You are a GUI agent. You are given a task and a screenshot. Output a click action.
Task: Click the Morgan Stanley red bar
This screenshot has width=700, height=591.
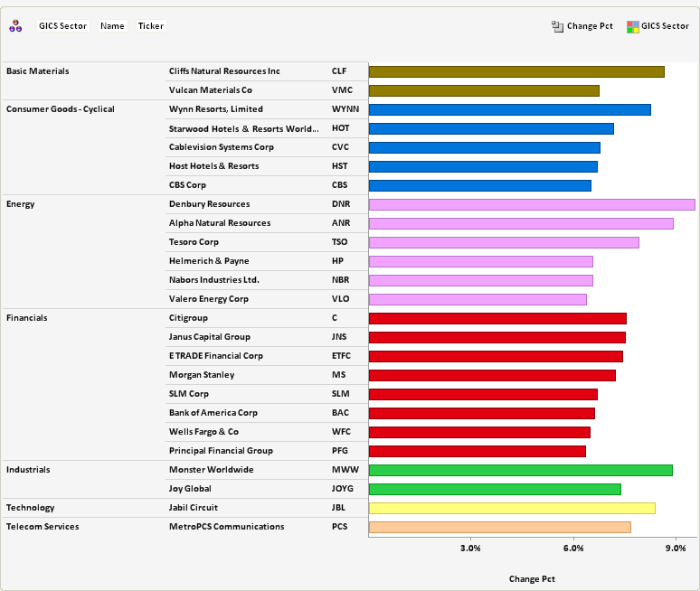pos(492,376)
